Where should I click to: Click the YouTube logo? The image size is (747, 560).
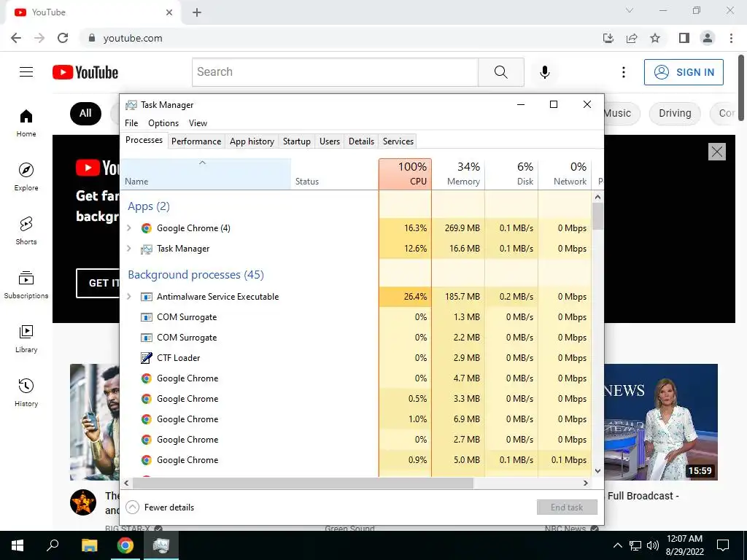(85, 72)
